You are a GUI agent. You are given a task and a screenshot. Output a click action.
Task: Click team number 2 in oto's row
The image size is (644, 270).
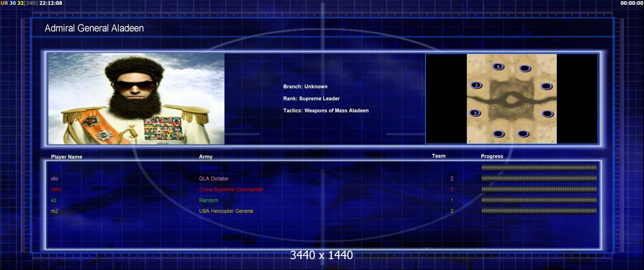(x=452, y=179)
